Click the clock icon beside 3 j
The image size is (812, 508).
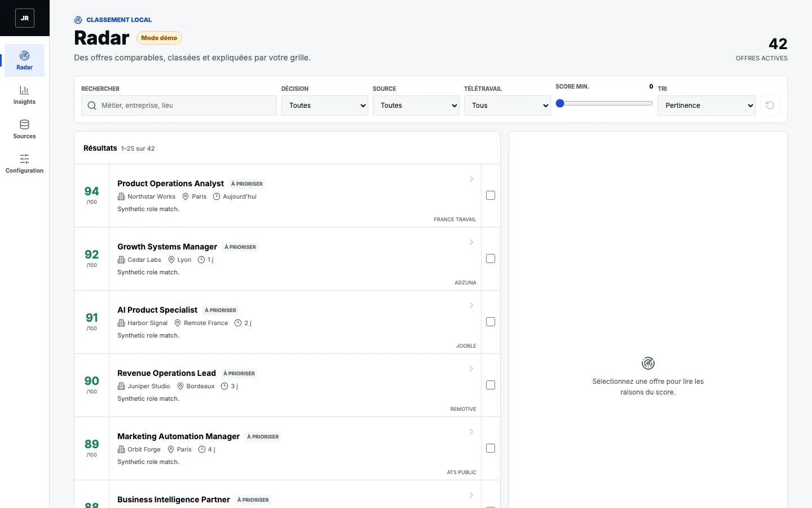[224, 386]
